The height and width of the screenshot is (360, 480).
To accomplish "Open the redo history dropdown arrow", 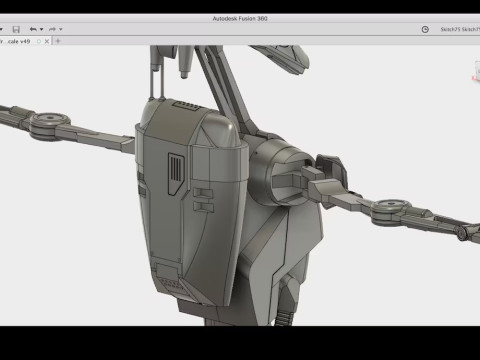I will coord(61,29).
